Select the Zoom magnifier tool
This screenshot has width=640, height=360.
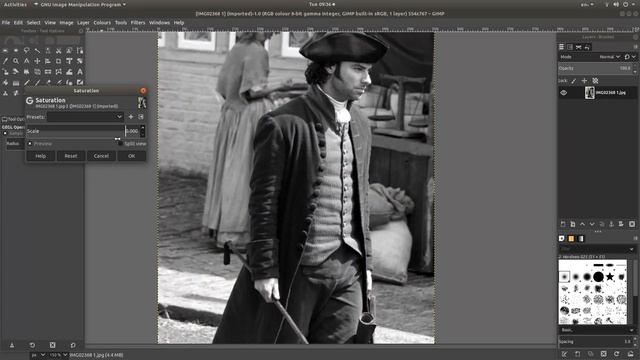click(x=16, y=61)
